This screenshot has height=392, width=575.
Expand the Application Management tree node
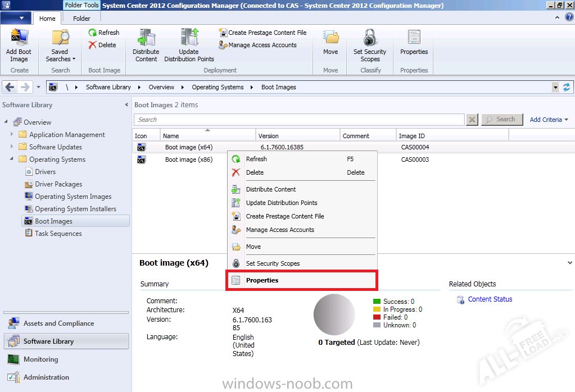coord(12,135)
